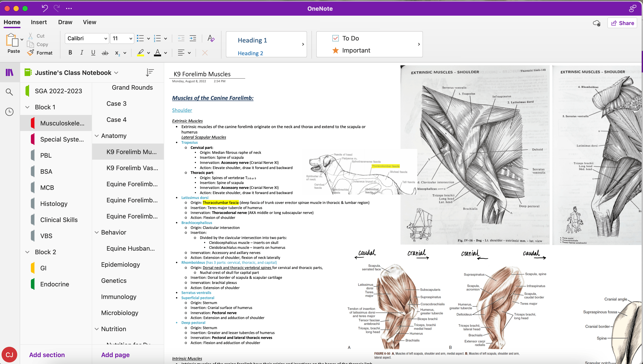Click the sync status cloud icon
The height and width of the screenshot is (364, 643).
596,23
